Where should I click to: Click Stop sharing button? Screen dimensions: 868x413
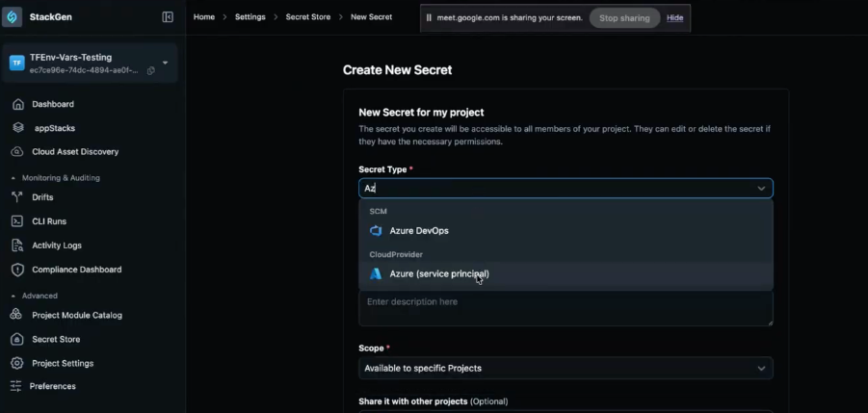(624, 17)
